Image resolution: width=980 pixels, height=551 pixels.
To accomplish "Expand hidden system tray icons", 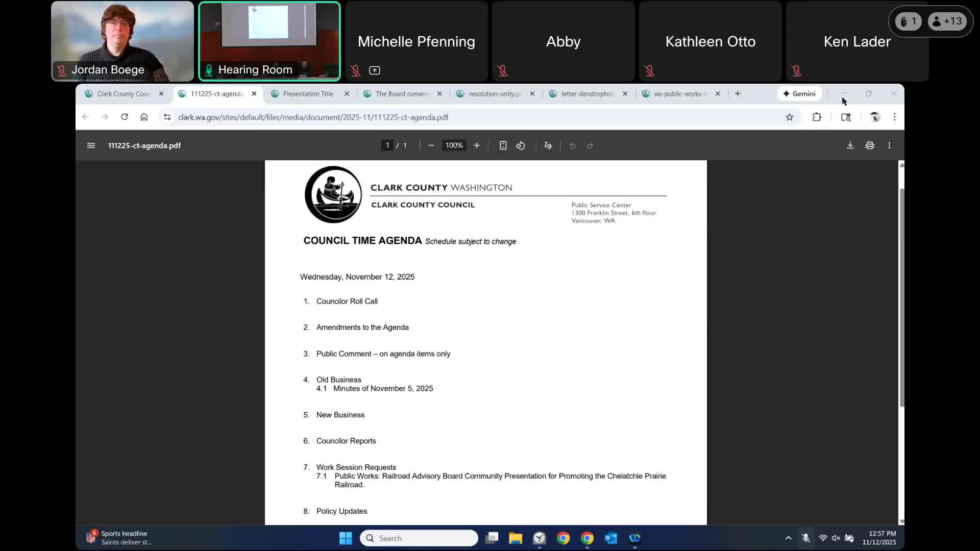I will pos(788,538).
